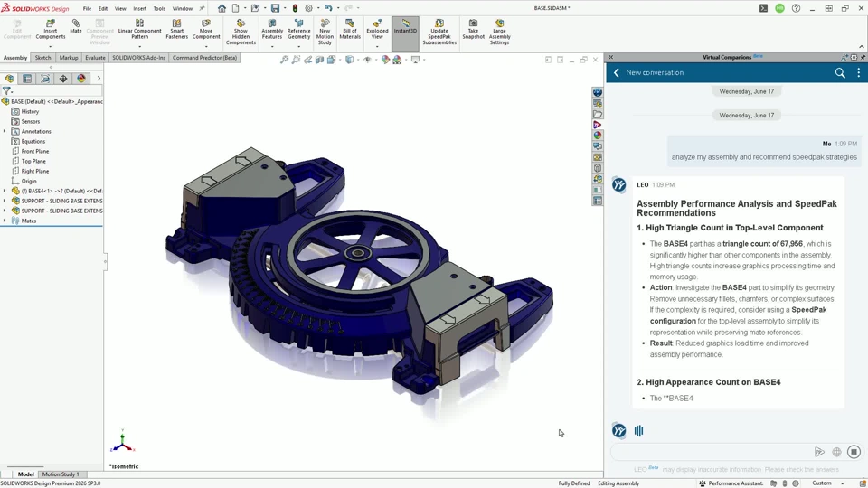Image resolution: width=868 pixels, height=488 pixels.
Task: Open DisplayManager appearance sphere tab
Action: coord(81,79)
